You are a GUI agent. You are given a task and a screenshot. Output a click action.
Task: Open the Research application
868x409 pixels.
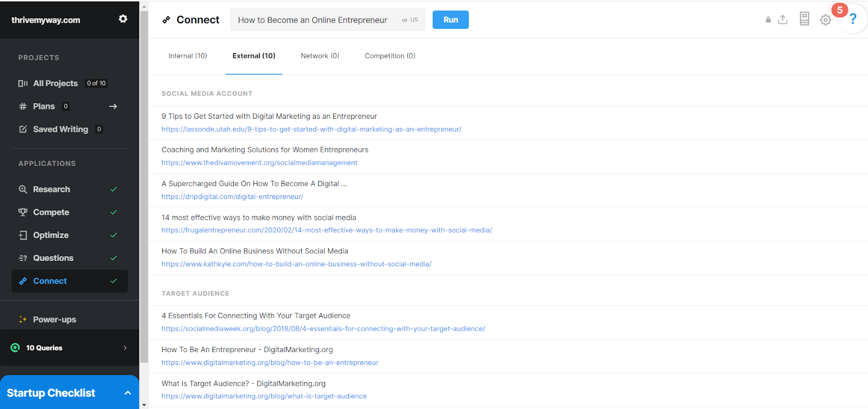(52, 189)
